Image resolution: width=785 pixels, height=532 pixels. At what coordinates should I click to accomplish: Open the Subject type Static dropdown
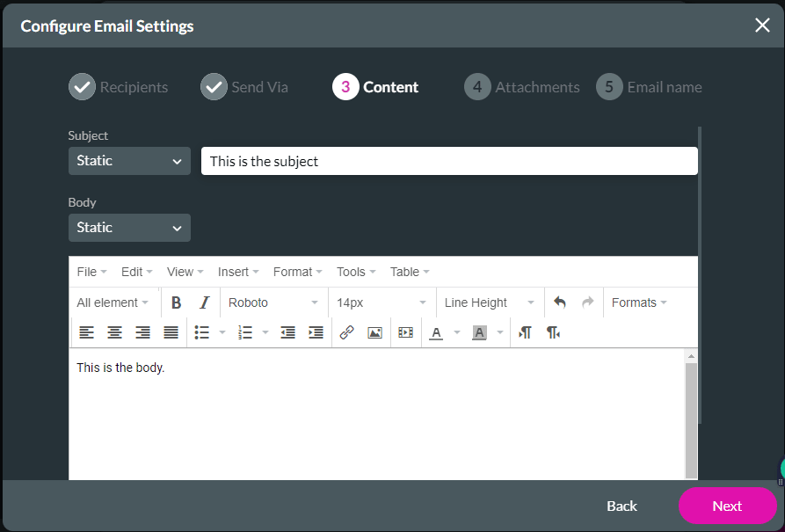[x=129, y=161]
